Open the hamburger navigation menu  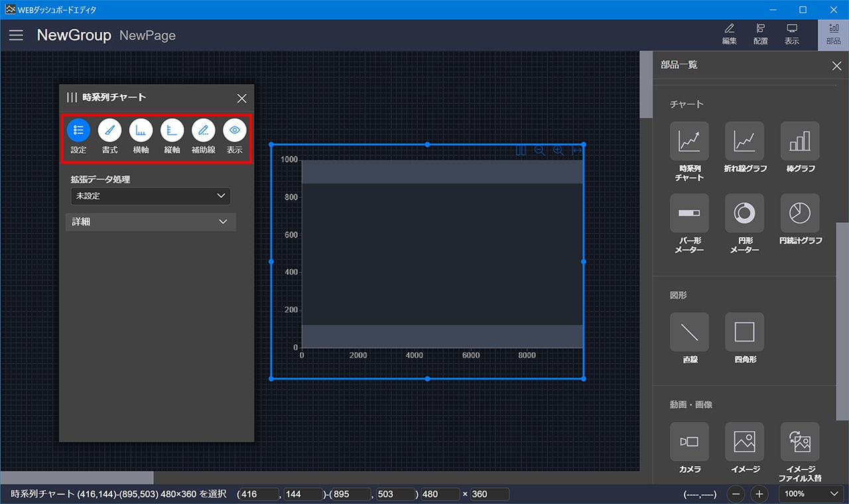(16, 35)
